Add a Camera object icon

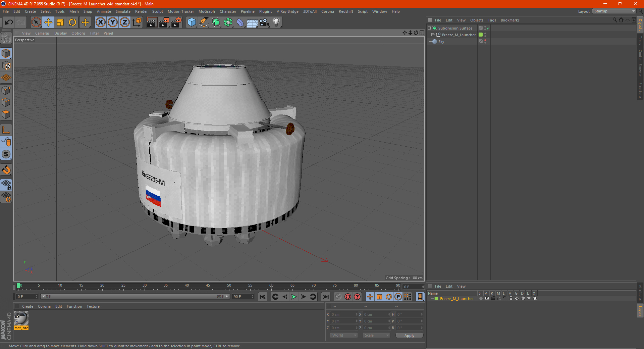[264, 22]
